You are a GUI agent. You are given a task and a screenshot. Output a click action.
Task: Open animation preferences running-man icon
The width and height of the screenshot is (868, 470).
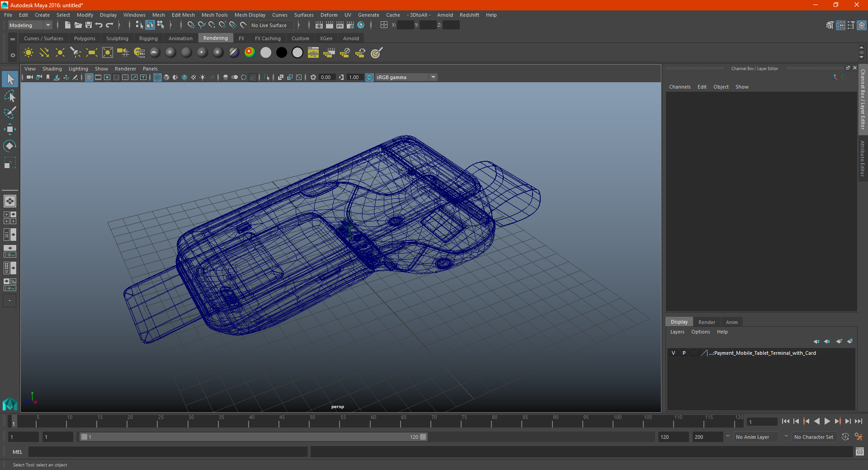[859, 437]
